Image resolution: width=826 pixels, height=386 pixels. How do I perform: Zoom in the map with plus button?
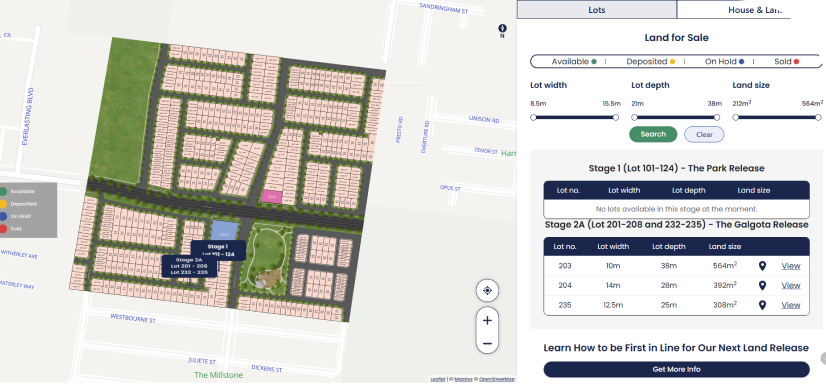coord(487,320)
